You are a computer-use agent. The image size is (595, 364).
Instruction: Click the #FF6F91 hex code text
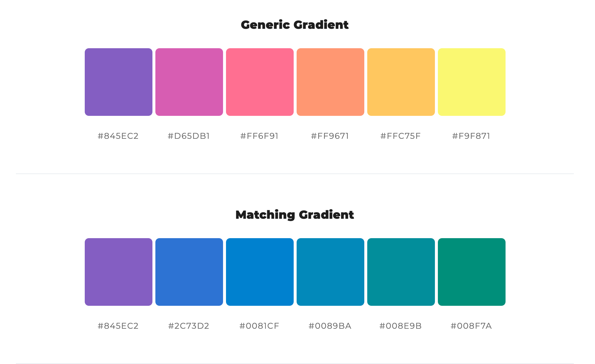click(259, 136)
